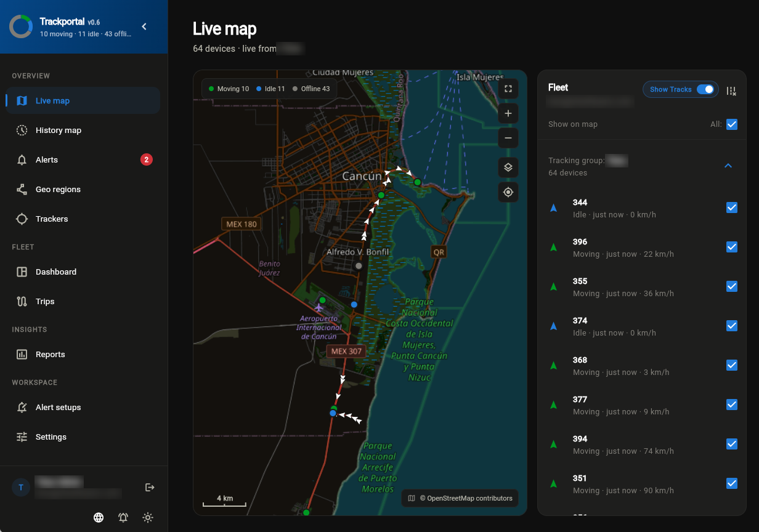Zoom out on the map
This screenshot has width=759, height=532.
pyautogui.click(x=508, y=138)
